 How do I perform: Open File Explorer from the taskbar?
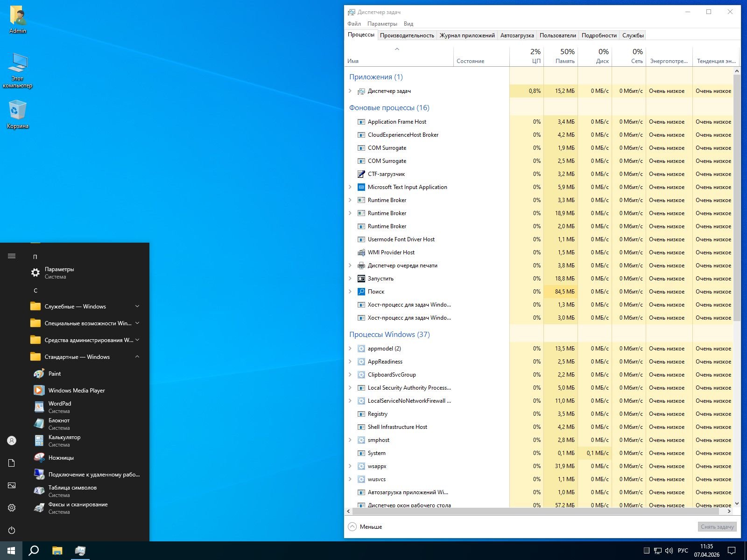click(x=57, y=551)
